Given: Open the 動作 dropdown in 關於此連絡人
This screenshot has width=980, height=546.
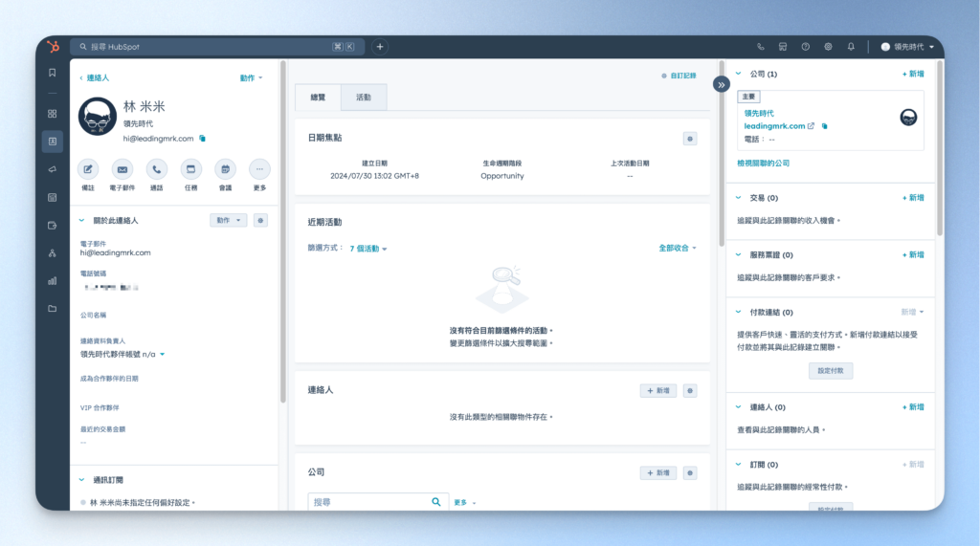Looking at the screenshot, I should [x=228, y=221].
